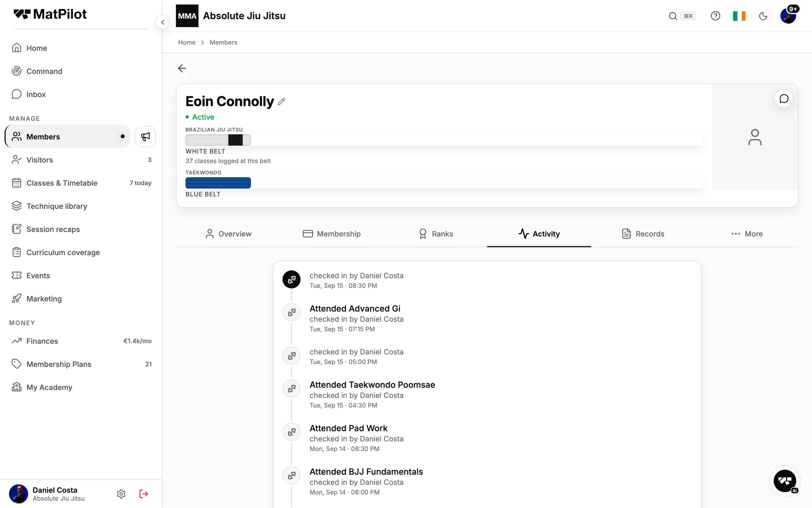Edit member name with pencil icon
812x508 pixels.
tap(281, 102)
